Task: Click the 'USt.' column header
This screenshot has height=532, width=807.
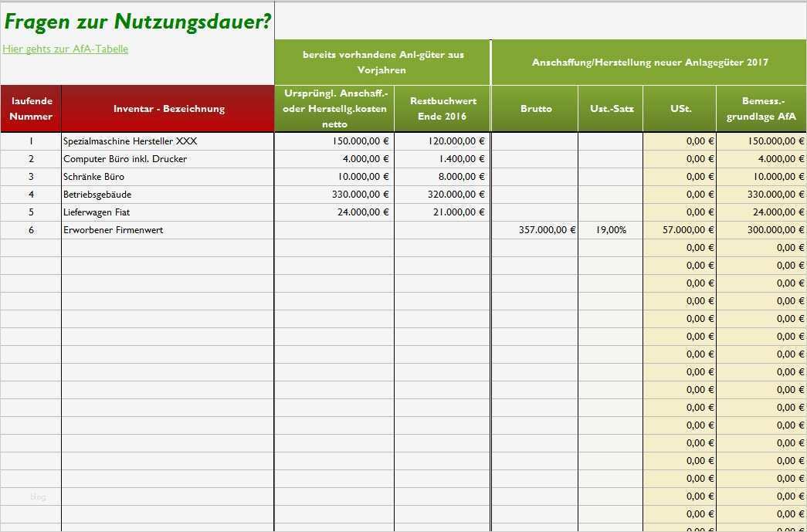Action: (x=680, y=109)
